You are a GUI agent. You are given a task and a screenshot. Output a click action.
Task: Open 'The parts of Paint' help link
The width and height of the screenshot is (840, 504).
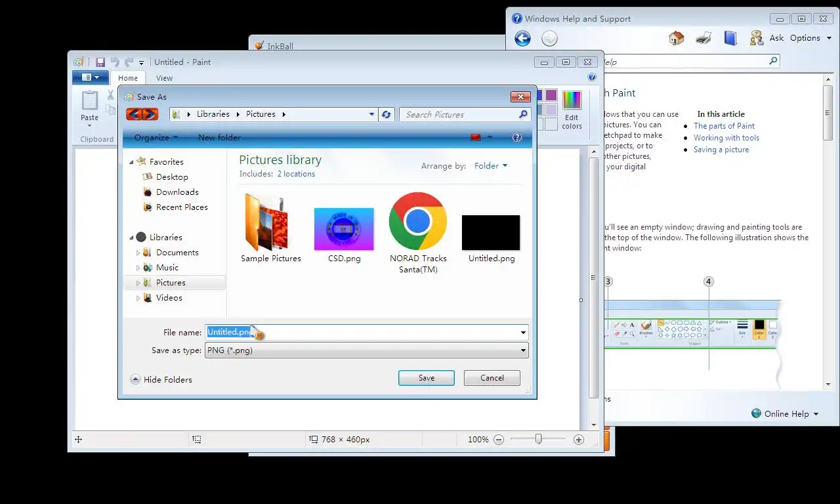click(724, 126)
